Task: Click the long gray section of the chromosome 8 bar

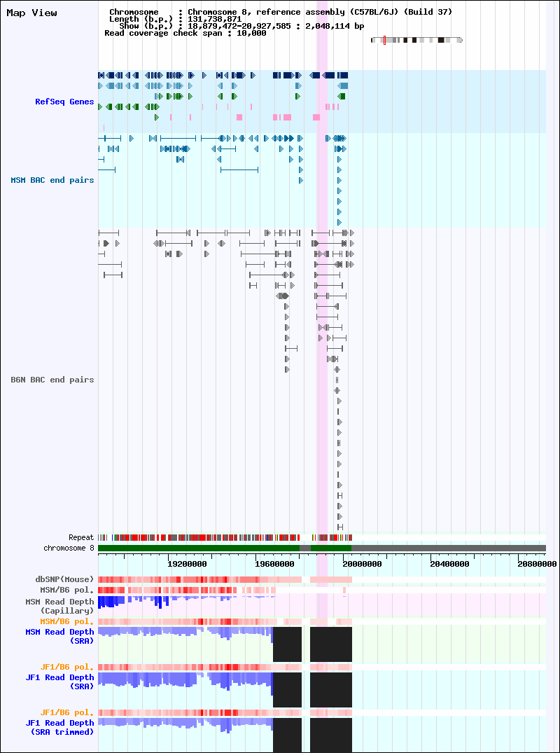Action: pos(449,548)
